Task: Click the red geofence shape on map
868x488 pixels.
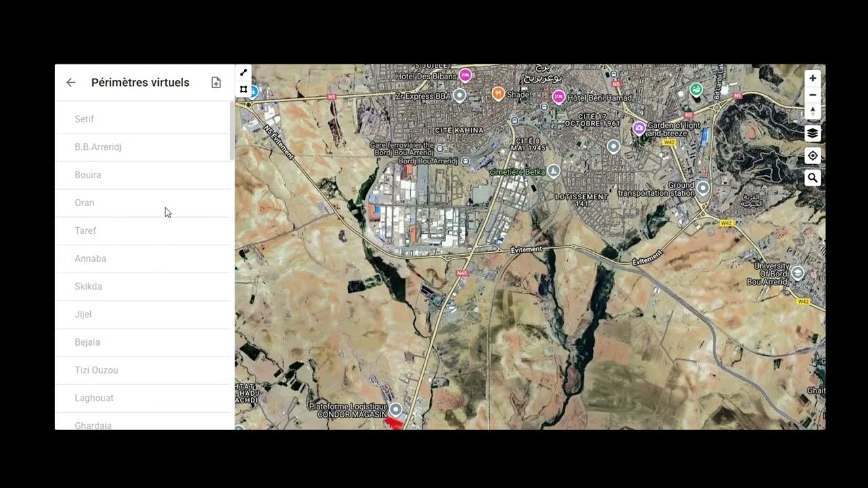Action: pos(393,422)
